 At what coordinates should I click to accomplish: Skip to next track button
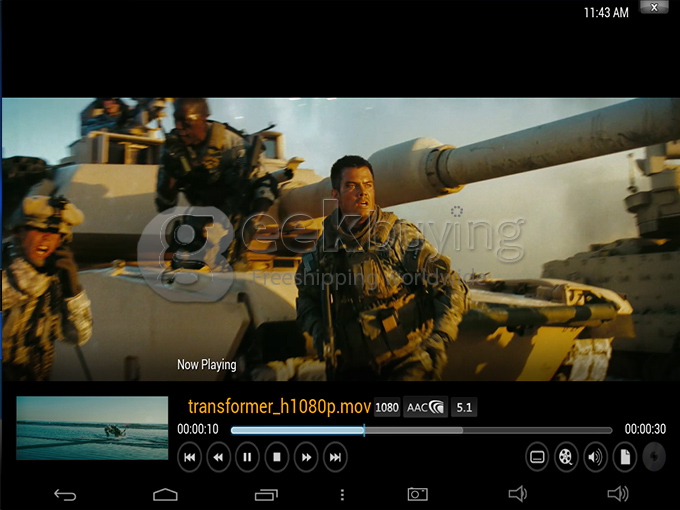[x=335, y=457]
